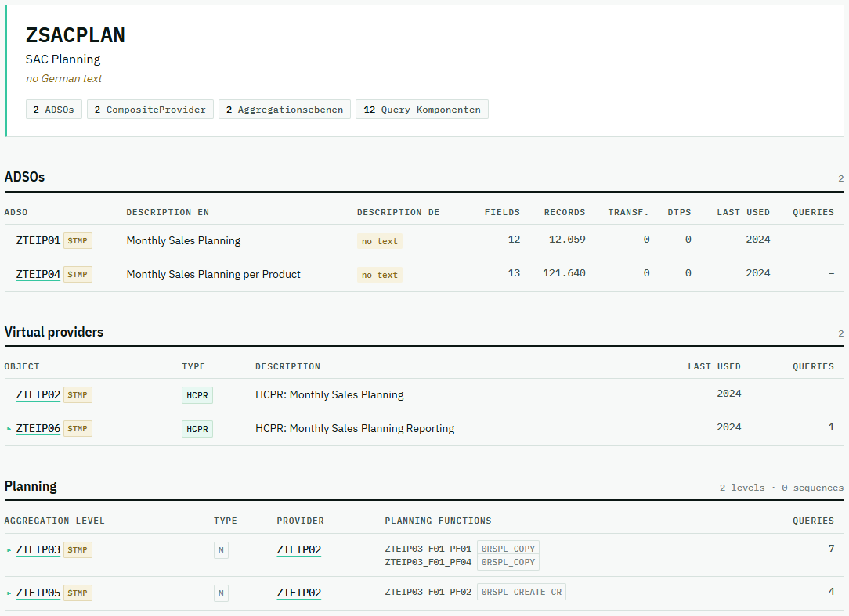This screenshot has width=849, height=616.
Task: Click the DESCRIPTION DE column header
Action: click(398, 212)
